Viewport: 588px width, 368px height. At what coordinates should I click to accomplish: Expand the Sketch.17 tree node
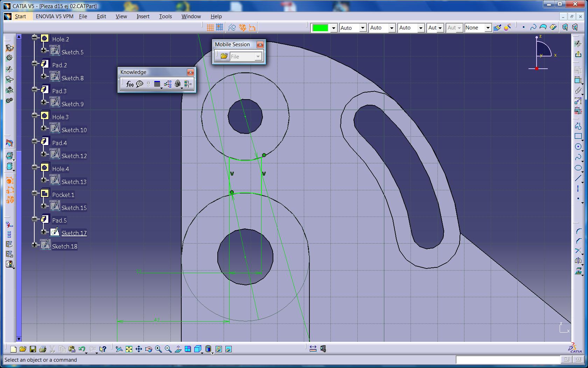click(43, 232)
